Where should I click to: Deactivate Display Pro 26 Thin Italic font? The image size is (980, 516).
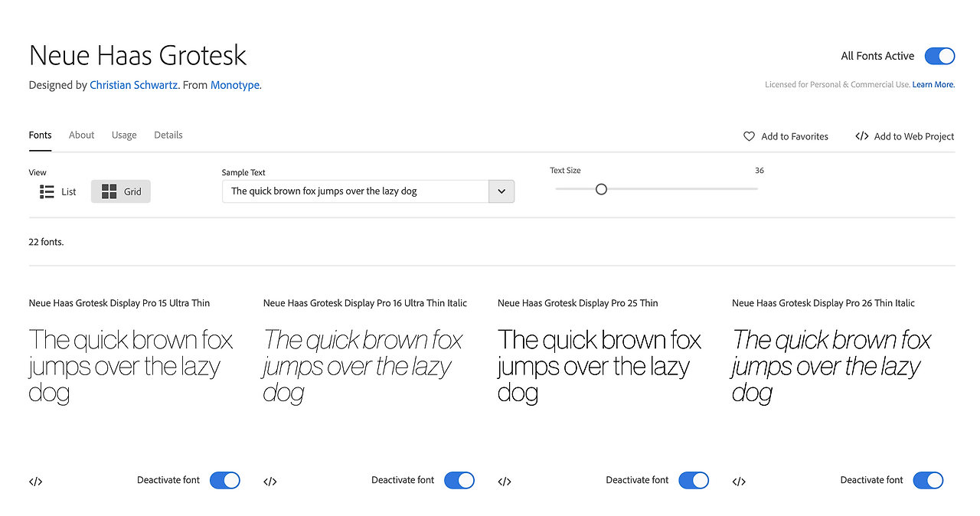click(927, 480)
